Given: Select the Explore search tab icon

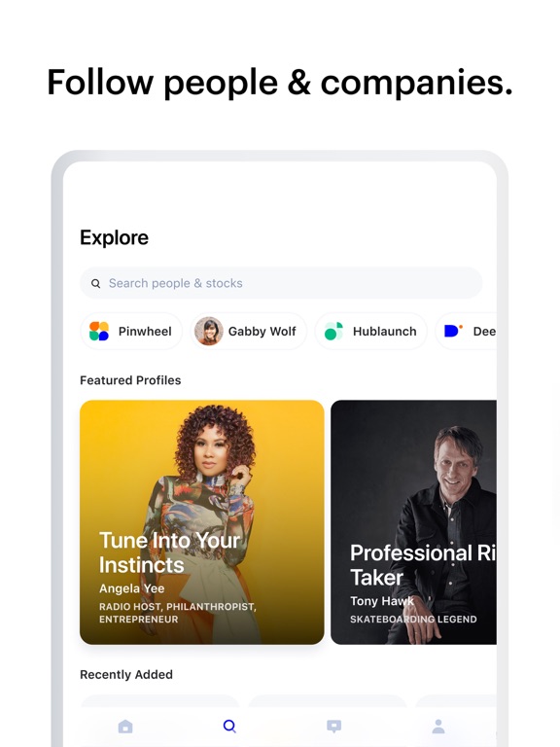Looking at the screenshot, I should [229, 726].
